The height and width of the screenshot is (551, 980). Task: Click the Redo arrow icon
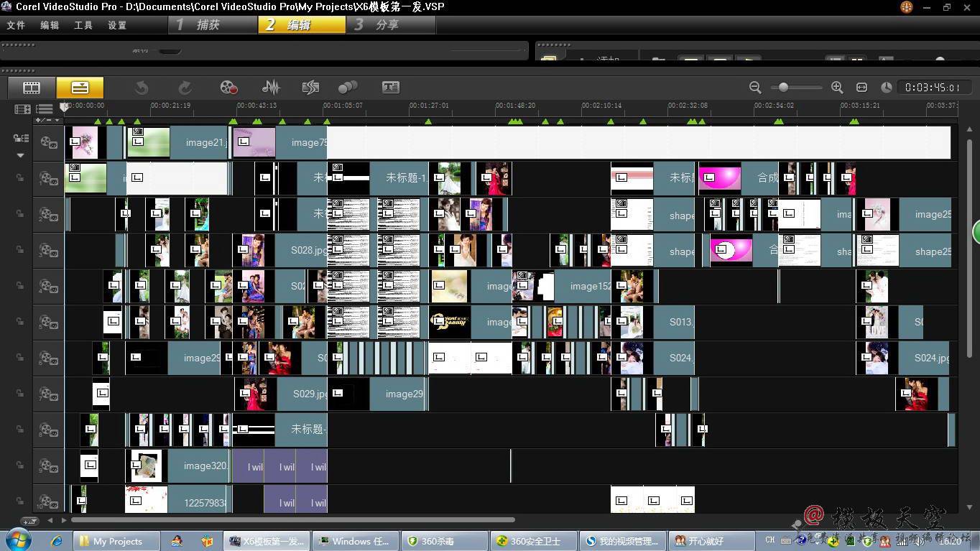(185, 88)
